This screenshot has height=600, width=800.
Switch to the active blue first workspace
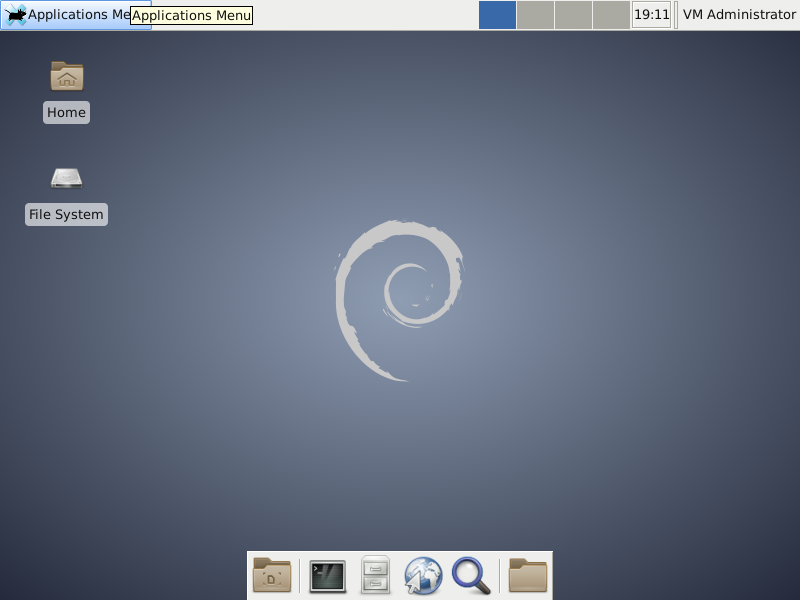click(497, 15)
